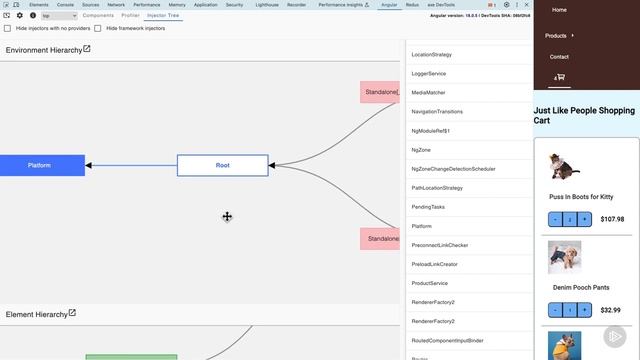This screenshot has height=360, width=640.
Task: Click the Contact navigation link
Action: pyautogui.click(x=559, y=57)
